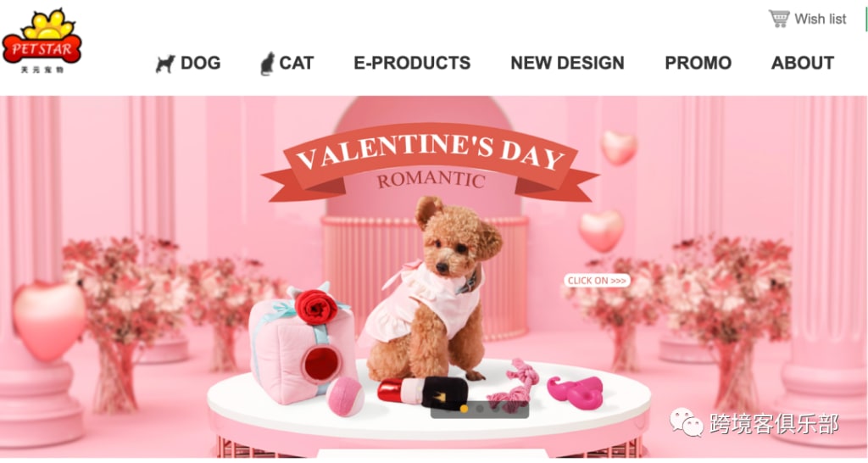Click the shopping cart icon
The width and height of the screenshot is (868, 463).
point(780,19)
